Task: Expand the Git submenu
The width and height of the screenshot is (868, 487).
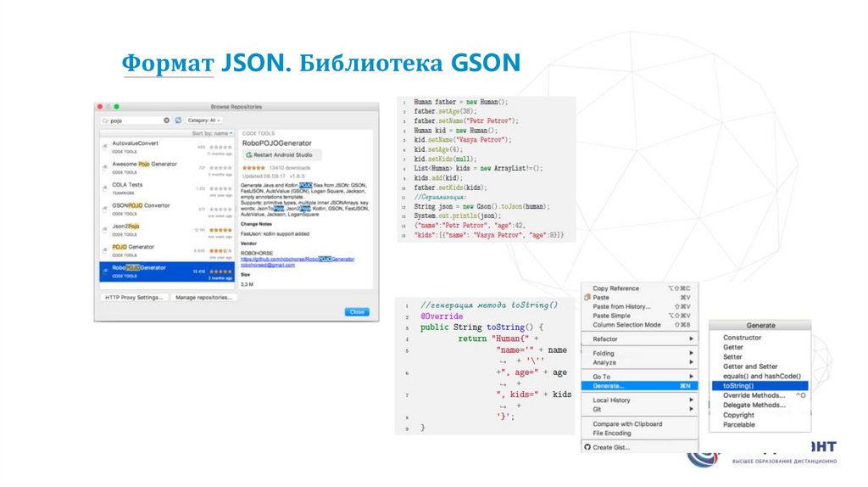Action: click(x=639, y=410)
